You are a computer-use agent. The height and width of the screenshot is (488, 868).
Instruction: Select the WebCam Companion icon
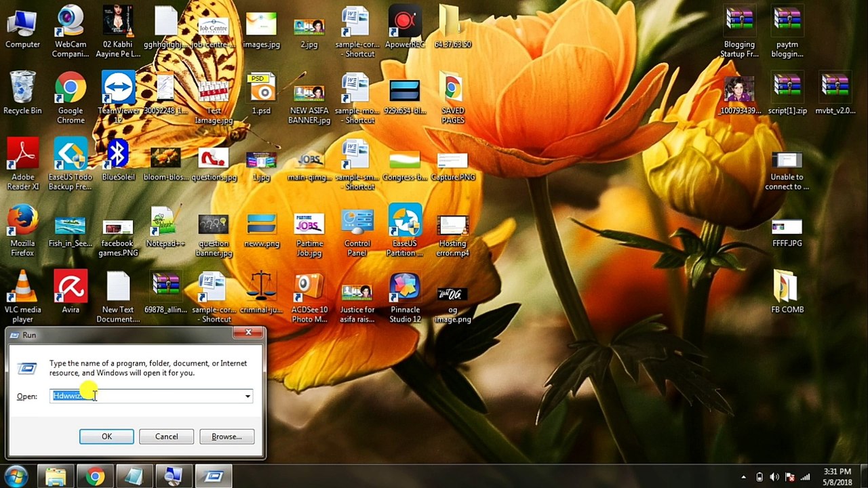coord(71,31)
